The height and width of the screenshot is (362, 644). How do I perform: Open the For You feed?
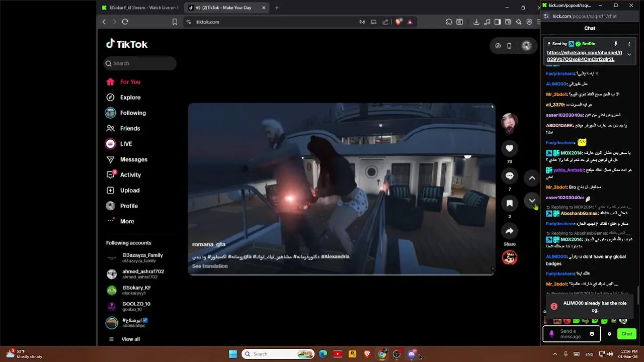[x=124, y=82]
